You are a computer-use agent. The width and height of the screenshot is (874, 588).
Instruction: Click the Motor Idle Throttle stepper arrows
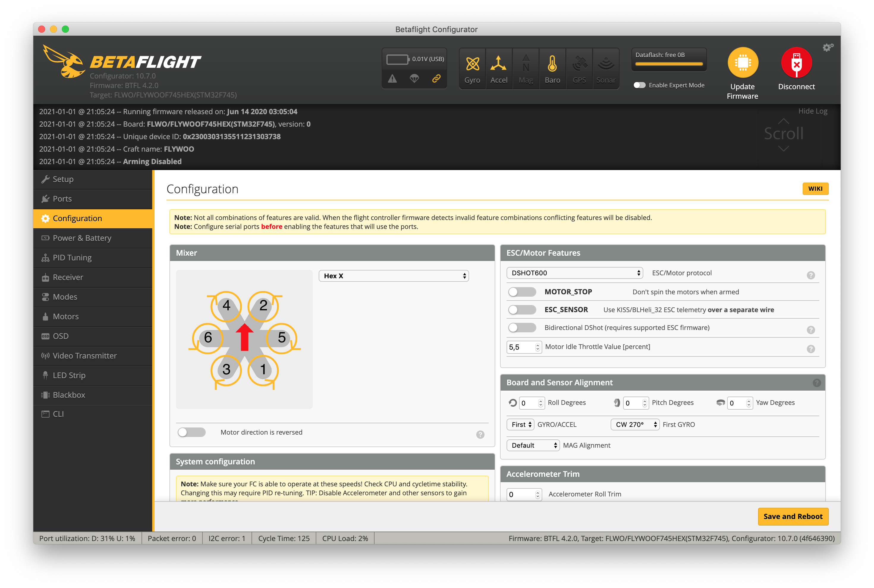(x=538, y=347)
